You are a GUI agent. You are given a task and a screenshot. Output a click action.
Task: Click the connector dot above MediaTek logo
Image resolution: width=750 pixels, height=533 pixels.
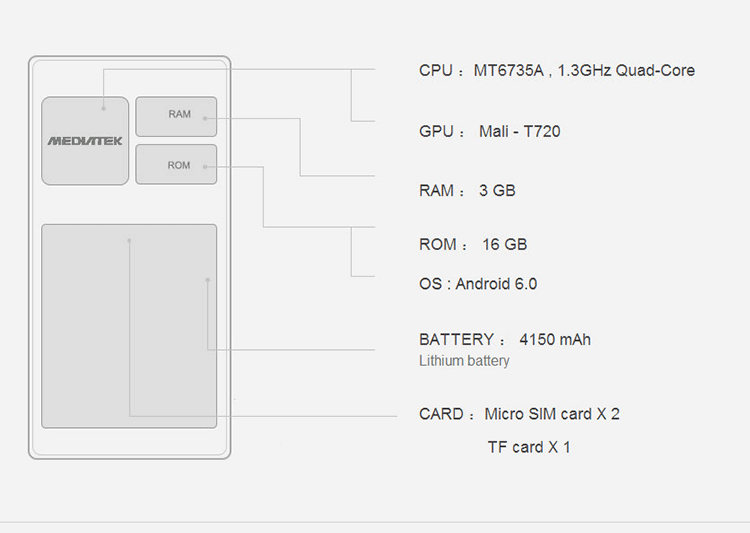103,109
